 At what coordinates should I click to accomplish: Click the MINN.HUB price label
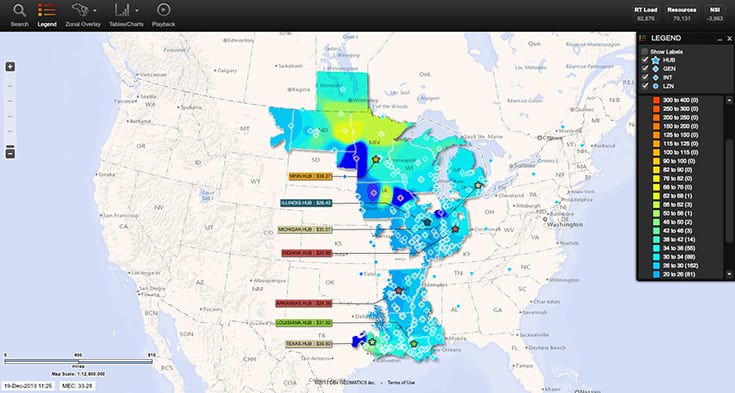[x=310, y=176]
